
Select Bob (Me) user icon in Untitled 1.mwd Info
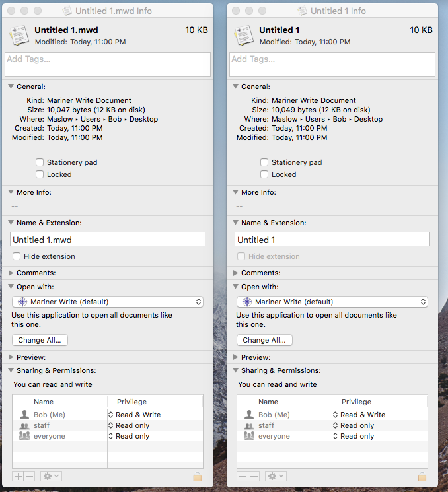(x=24, y=415)
